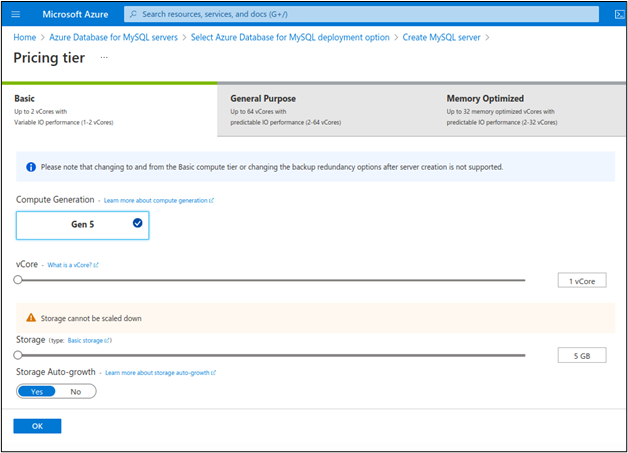The width and height of the screenshot is (628, 453).
Task: Click the 5 GB storage value box
Action: (582, 355)
